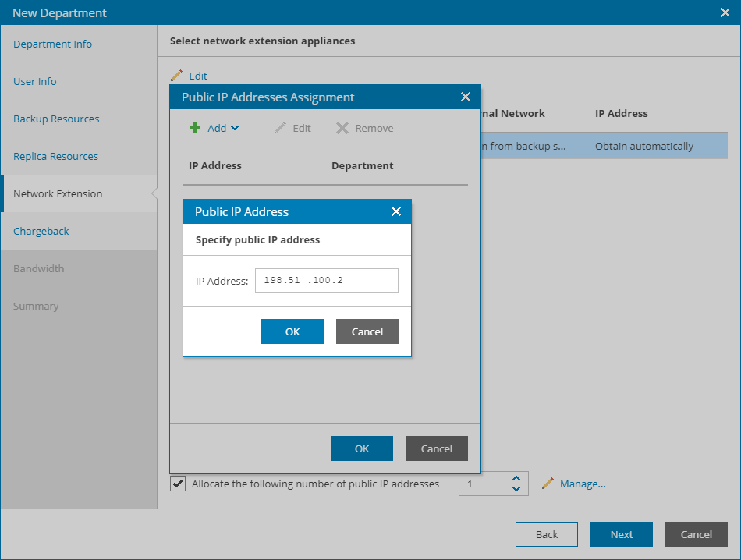Decrease the public IP addresses count
Image resolution: width=741 pixels, height=560 pixels.
click(516, 489)
